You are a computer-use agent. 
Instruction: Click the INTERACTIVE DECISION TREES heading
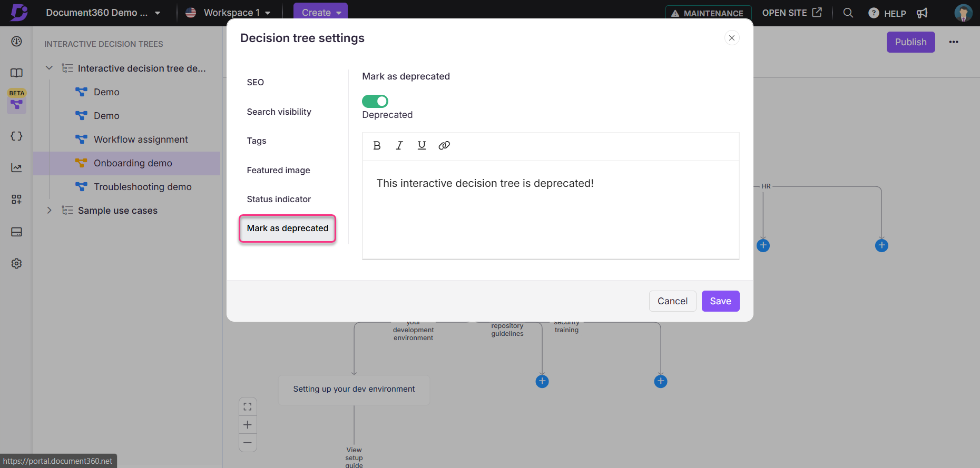coord(104,44)
